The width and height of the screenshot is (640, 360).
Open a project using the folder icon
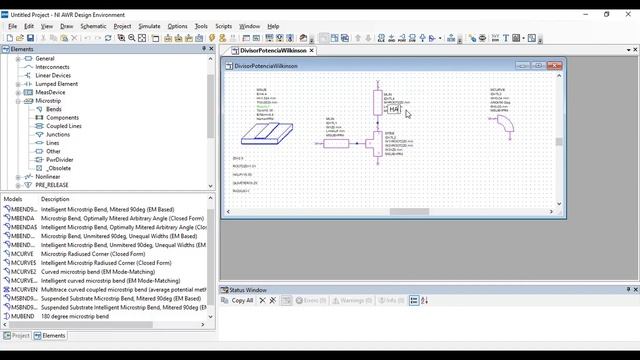coord(20,38)
